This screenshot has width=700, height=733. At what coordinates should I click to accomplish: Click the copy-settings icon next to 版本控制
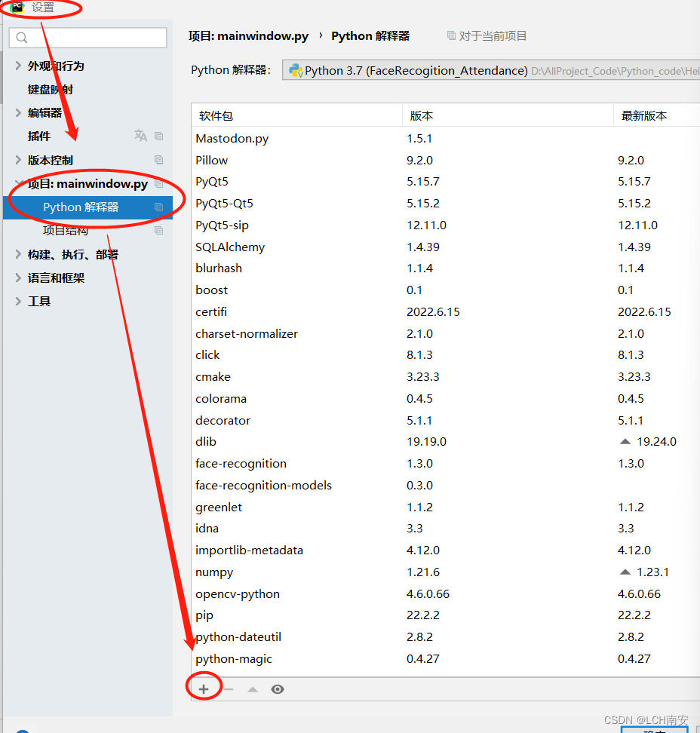click(x=158, y=159)
